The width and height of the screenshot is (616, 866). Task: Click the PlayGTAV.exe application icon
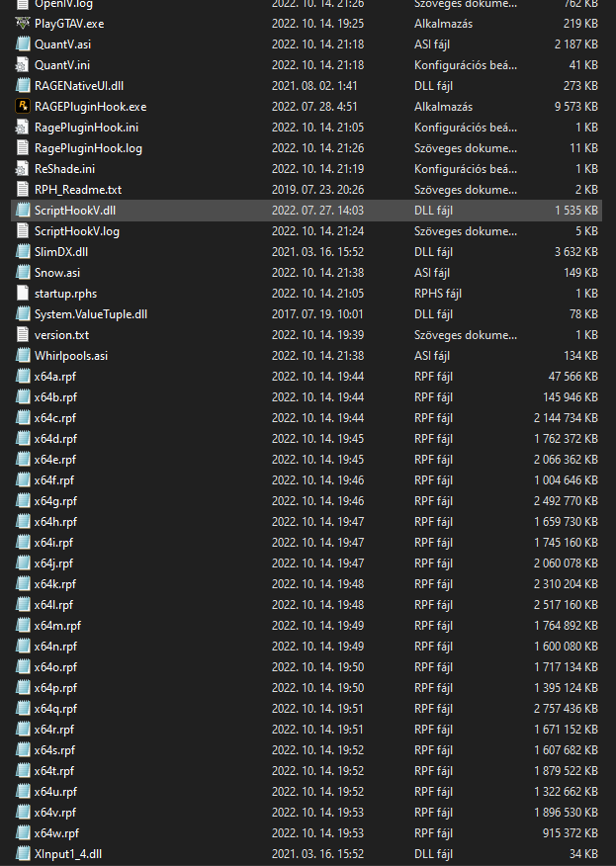[x=23, y=23]
